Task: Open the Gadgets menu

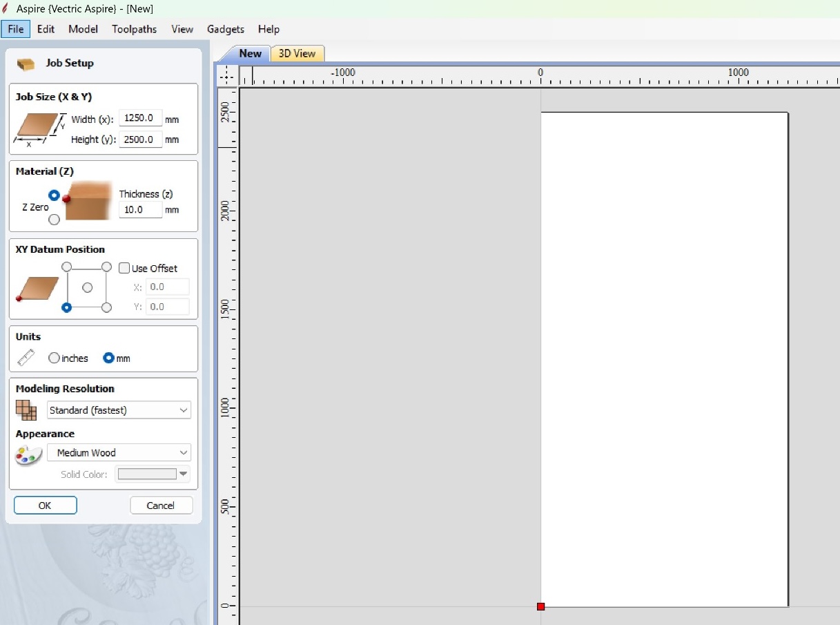Action: pyautogui.click(x=226, y=29)
